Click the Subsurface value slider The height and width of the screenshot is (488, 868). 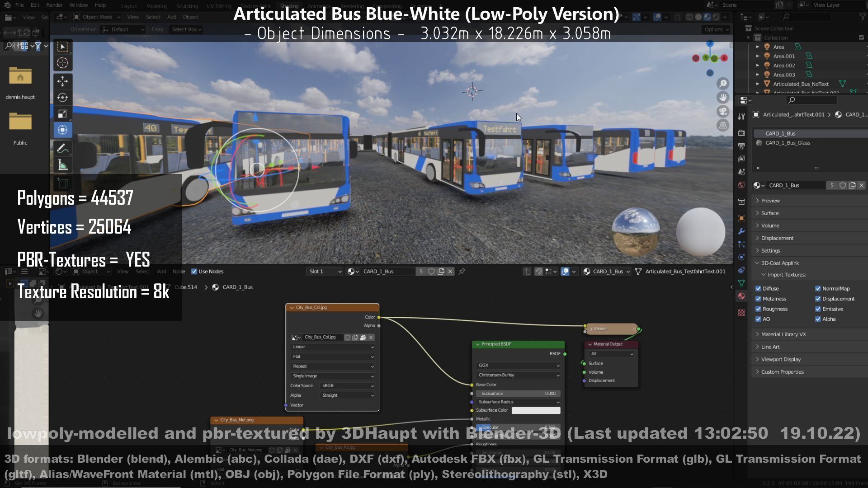(518, 394)
